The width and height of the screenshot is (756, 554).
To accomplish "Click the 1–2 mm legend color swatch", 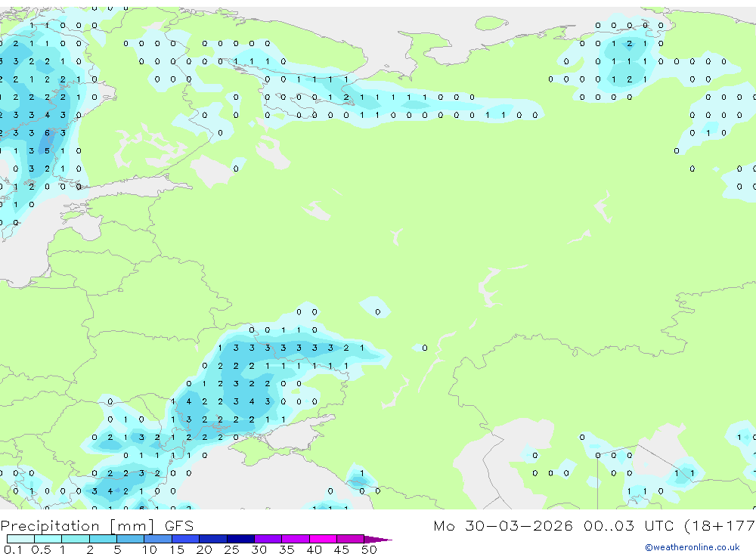I will (x=76, y=539).
